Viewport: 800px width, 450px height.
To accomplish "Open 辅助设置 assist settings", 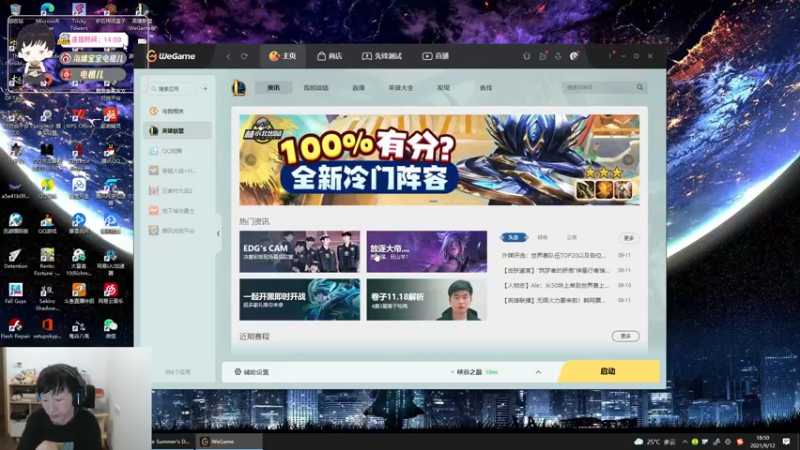I will coord(252,372).
